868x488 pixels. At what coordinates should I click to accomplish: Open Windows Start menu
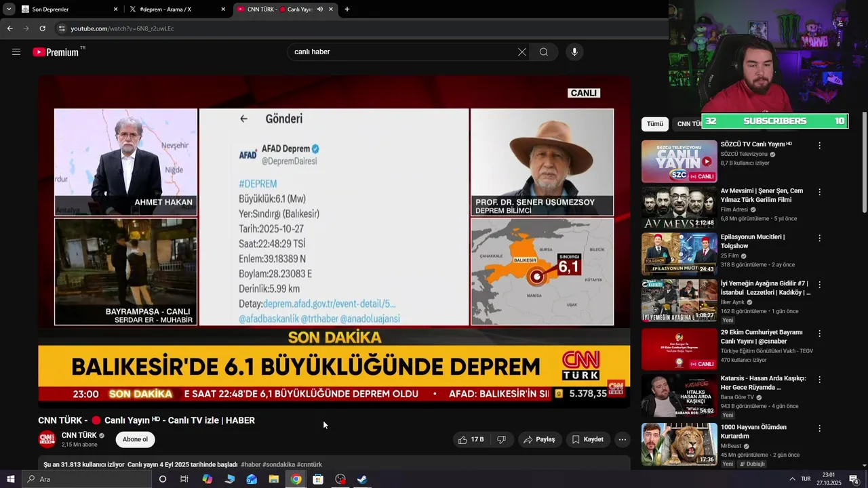click(10, 479)
